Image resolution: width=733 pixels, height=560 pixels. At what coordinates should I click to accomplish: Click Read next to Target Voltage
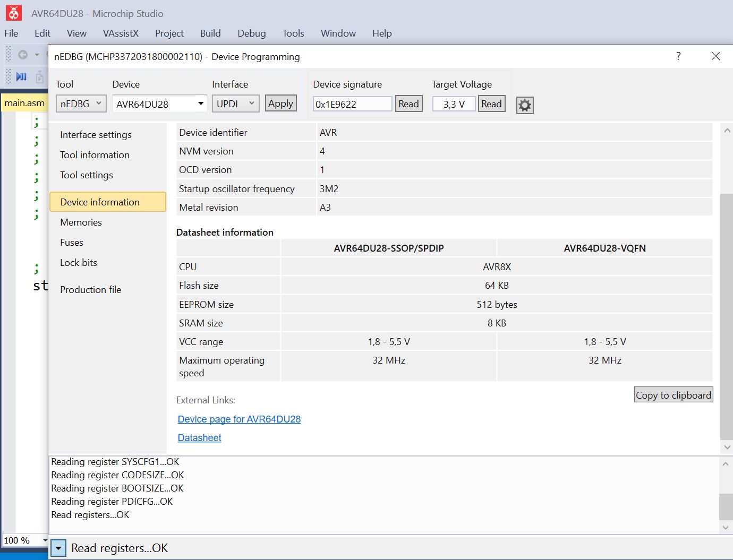click(x=491, y=104)
